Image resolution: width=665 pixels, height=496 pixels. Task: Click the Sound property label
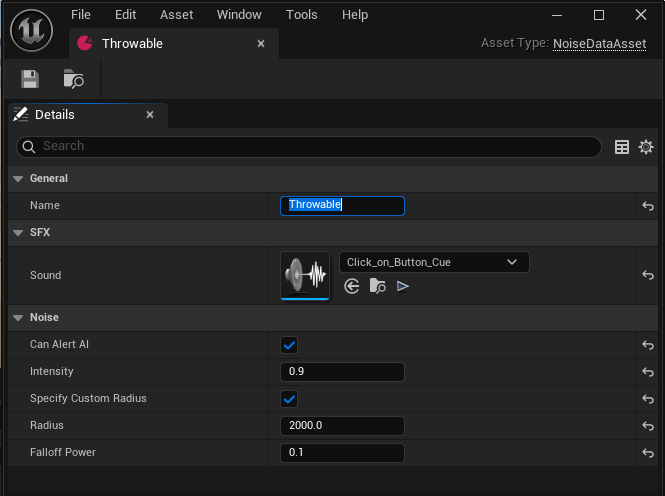click(x=45, y=276)
